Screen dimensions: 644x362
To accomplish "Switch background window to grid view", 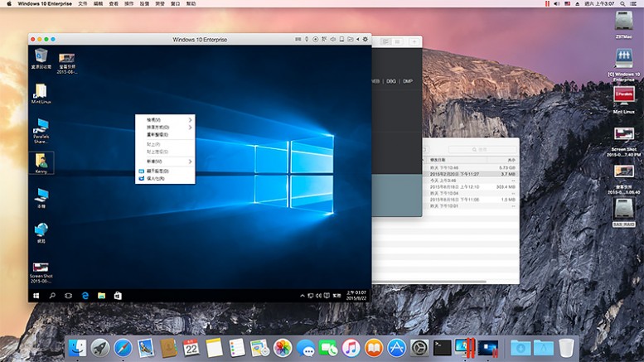I will click(397, 42).
